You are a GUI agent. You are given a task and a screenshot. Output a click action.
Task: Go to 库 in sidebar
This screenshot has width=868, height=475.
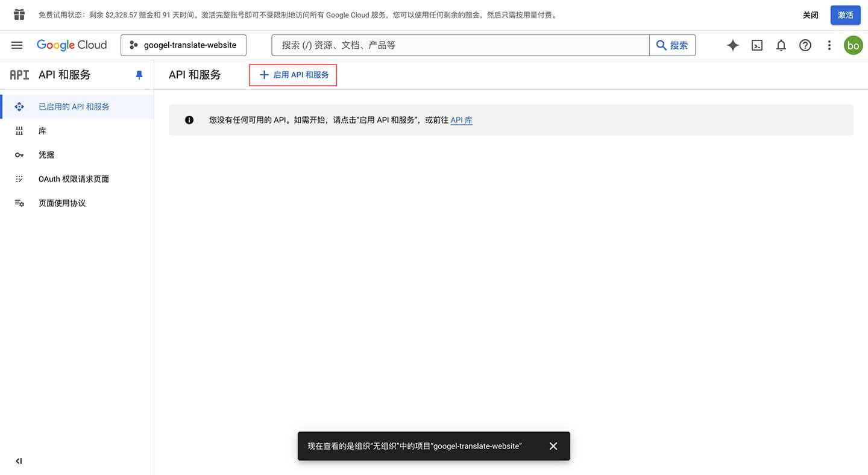77,131
